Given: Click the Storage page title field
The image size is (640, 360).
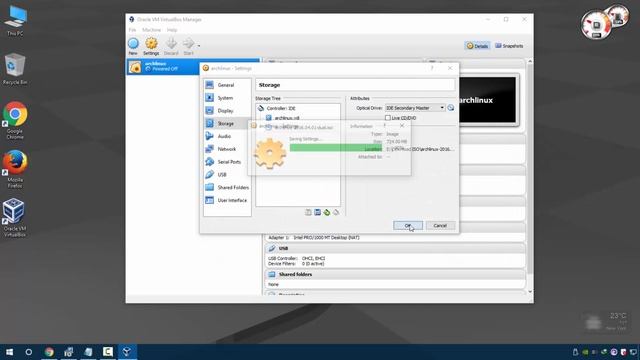Looking at the screenshot, I should tap(355, 85).
